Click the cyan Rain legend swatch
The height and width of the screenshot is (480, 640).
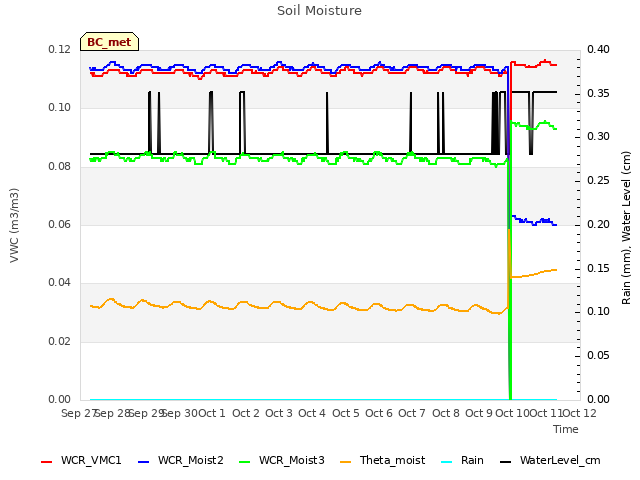(x=447, y=462)
